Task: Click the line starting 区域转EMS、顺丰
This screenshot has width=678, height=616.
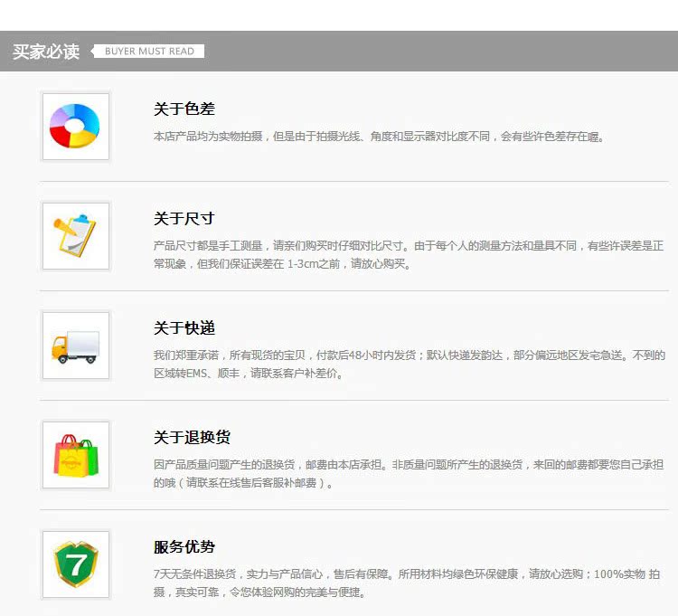Action: pos(249,373)
